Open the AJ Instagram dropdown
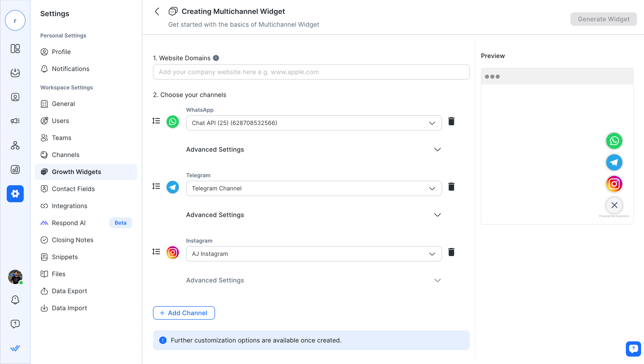644x364 pixels. coord(314,254)
